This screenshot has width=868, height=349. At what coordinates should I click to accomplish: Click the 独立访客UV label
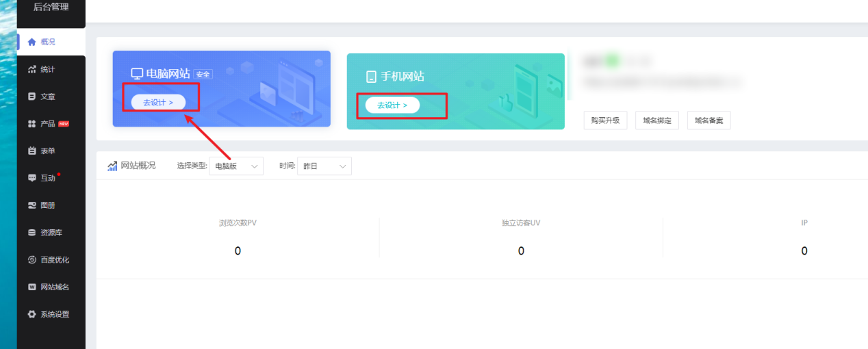click(x=521, y=223)
